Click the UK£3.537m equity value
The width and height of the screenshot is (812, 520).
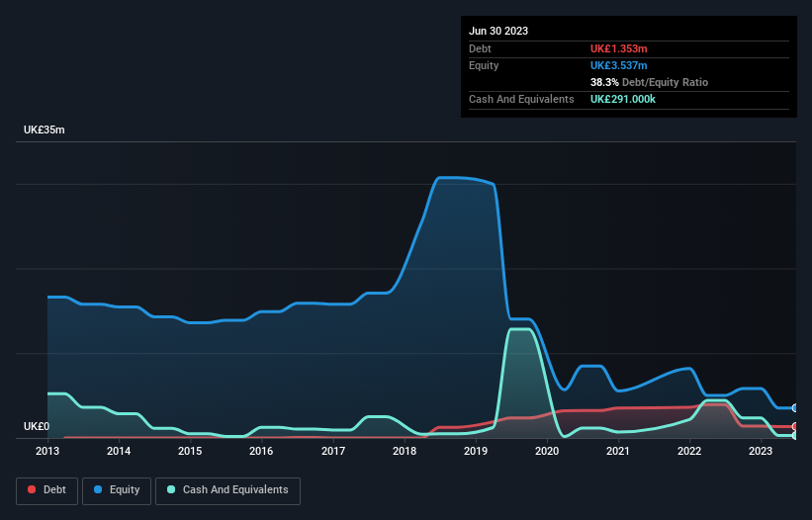(x=619, y=65)
